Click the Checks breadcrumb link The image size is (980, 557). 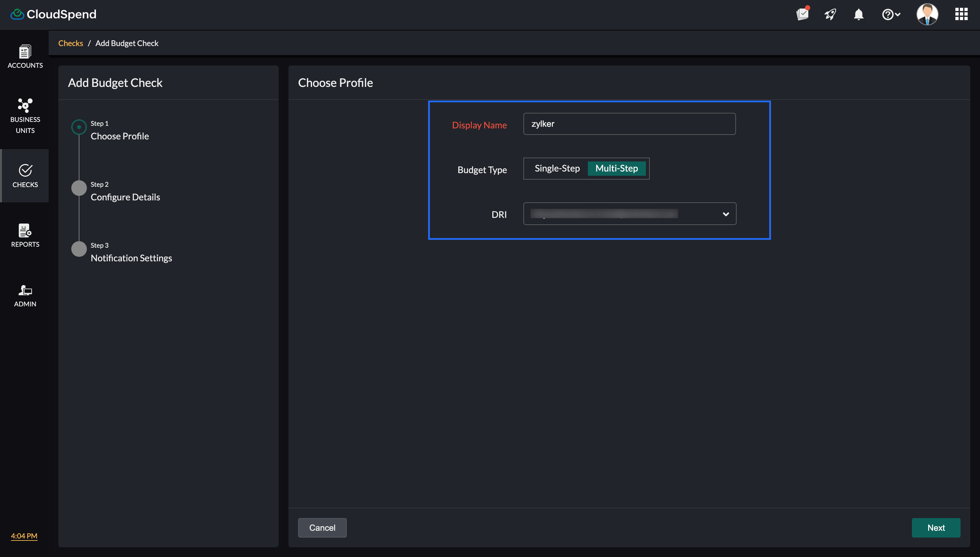point(70,43)
